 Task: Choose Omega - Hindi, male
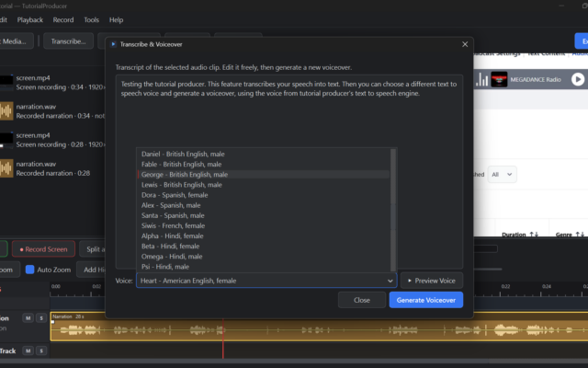pos(264,257)
